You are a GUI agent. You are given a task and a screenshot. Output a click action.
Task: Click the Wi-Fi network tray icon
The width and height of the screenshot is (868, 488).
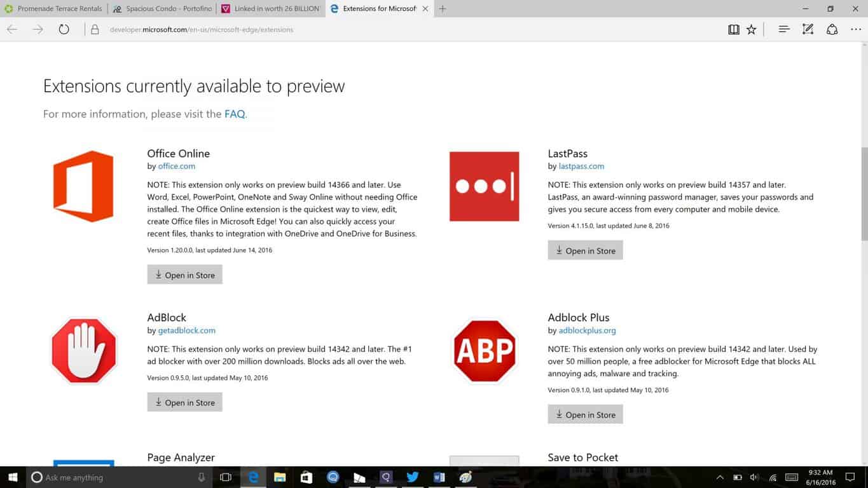coord(773,477)
